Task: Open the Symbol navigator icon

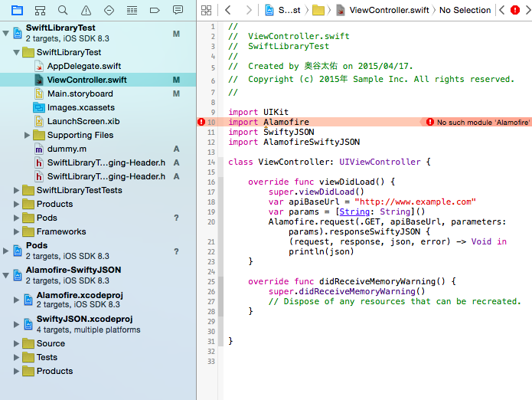Action: pyautogui.click(x=40, y=10)
